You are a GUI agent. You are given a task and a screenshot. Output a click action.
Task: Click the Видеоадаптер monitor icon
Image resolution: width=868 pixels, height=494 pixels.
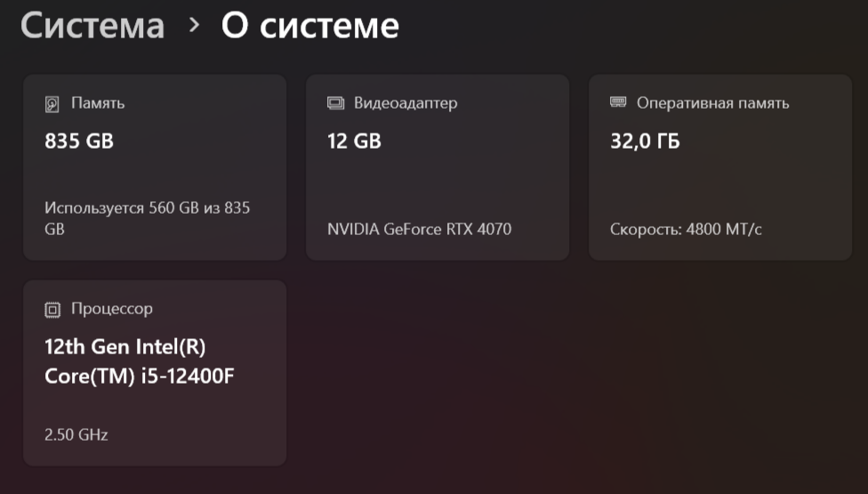(335, 103)
